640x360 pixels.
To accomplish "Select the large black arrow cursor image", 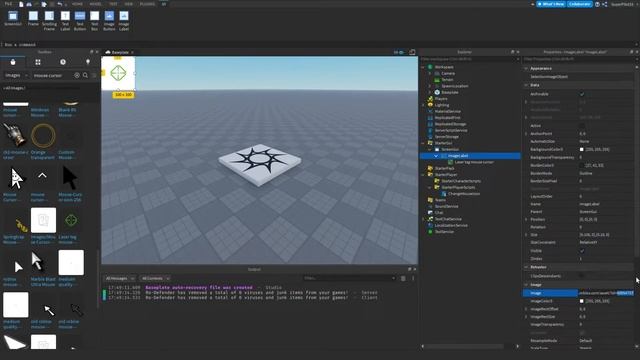I will pyautogui.click(x=70, y=178).
